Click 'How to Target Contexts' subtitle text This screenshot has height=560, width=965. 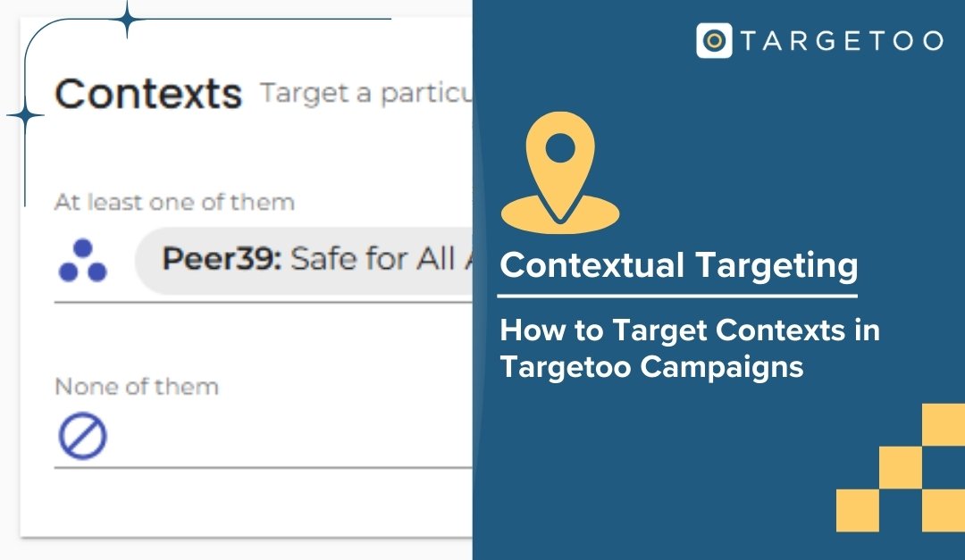click(x=690, y=347)
